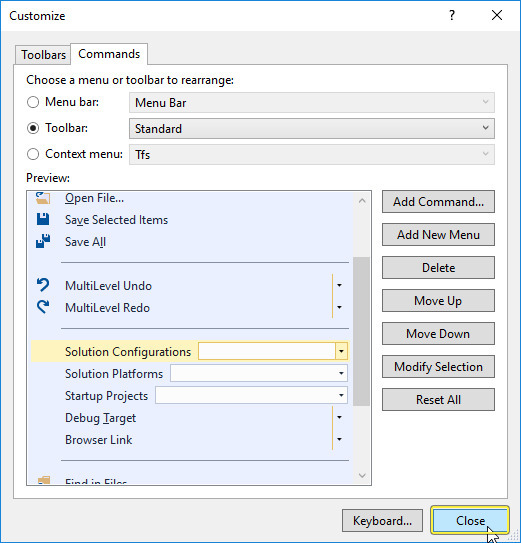Select the Save All command row
Screen dimensions: 521x543
click(190, 241)
